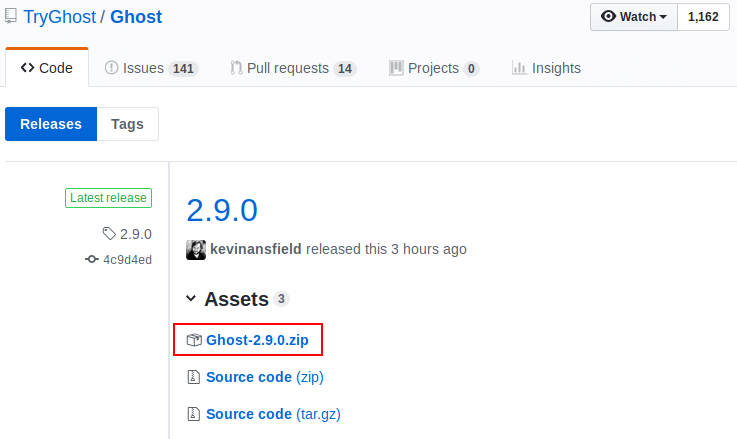Open the Watch dropdown button
This screenshot has width=737, height=439.
[x=634, y=17]
